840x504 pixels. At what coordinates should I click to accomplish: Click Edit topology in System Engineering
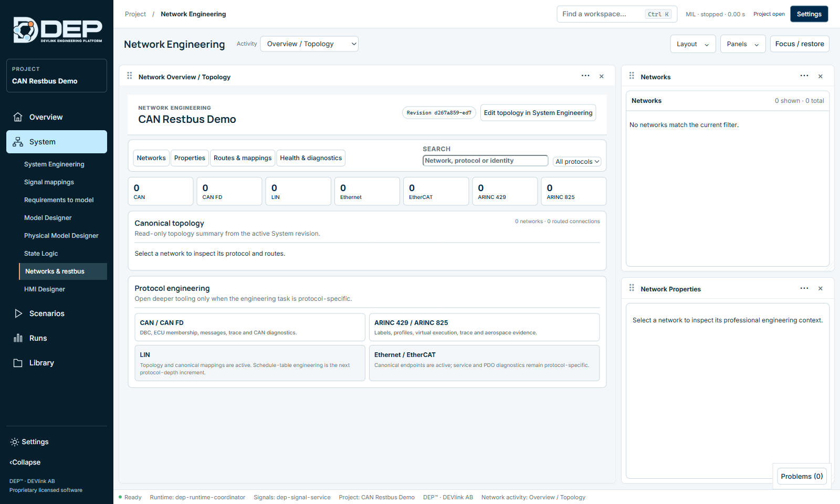pyautogui.click(x=538, y=113)
